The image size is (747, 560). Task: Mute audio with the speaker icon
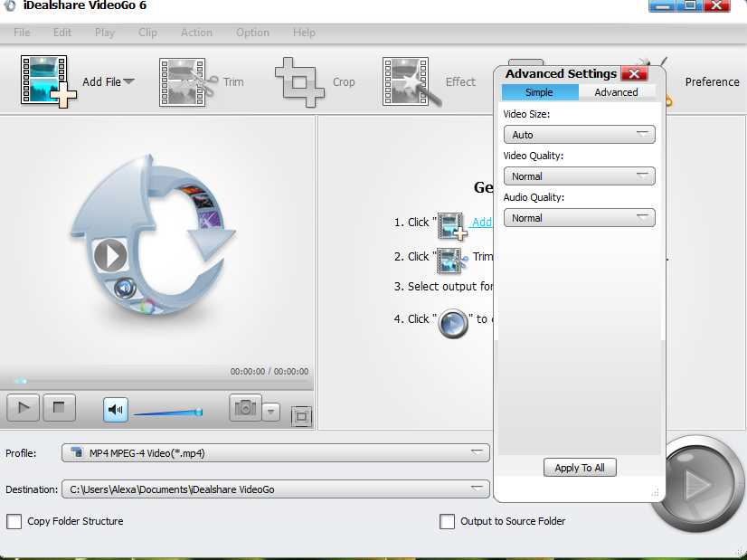[x=115, y=409]
